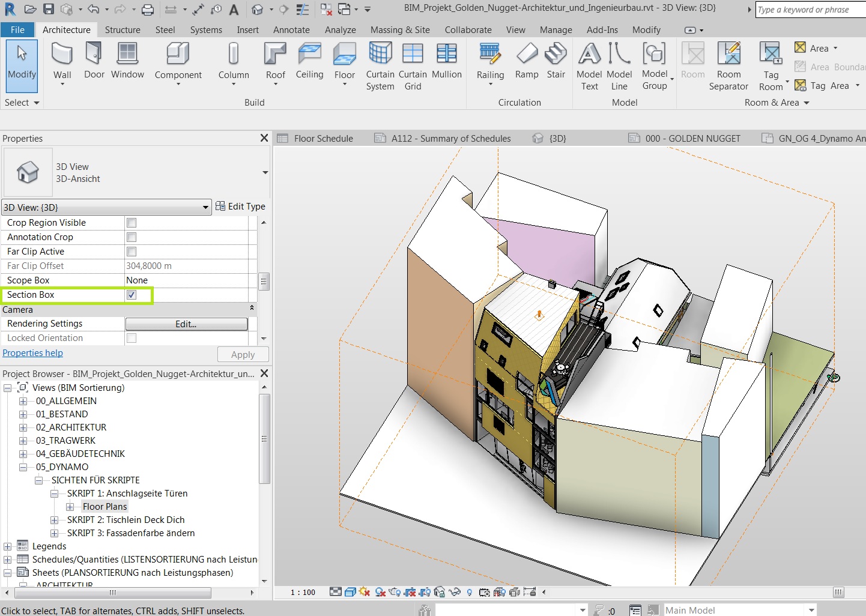Open the Visual Style control at view bottom
The height and width of the screenshot is (616, 866).
[350, 593]
